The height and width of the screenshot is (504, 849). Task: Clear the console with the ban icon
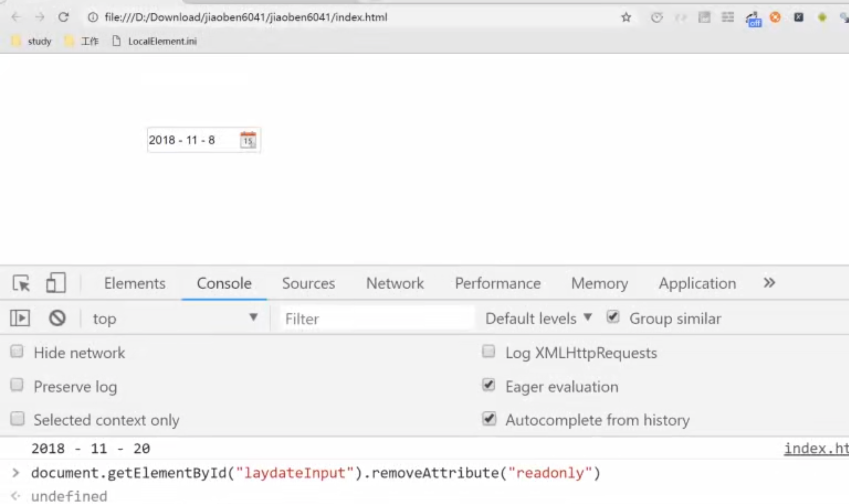pyautogui.click(x=57, y=318)
